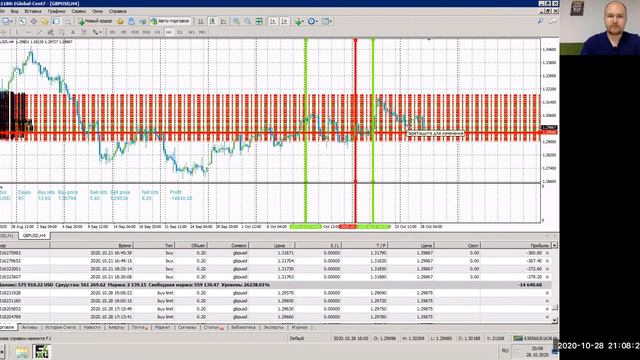
Task: Close buy order with profit -360.80
Action: (547, 253)
